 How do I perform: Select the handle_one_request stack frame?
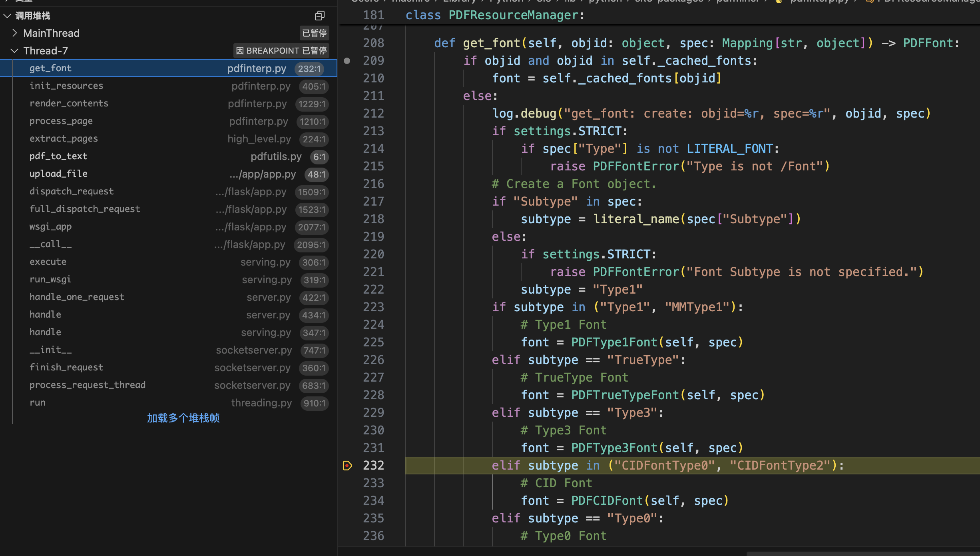pos(168,297)
